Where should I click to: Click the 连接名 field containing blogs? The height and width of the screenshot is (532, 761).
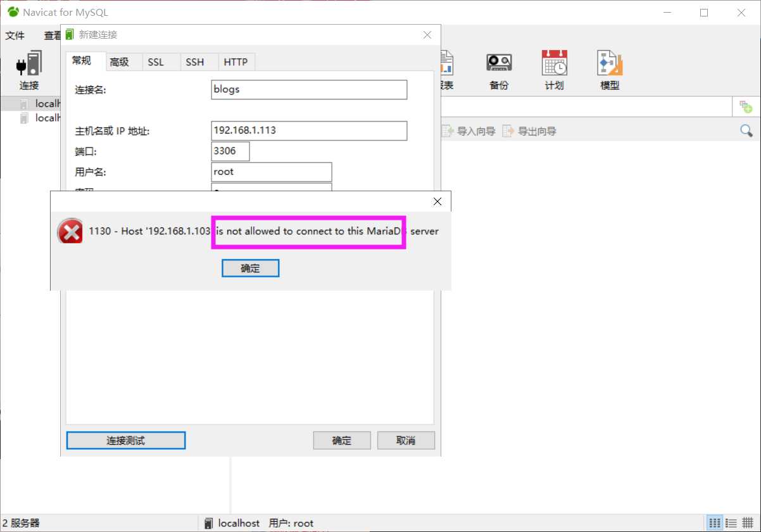[x=309, y=89]
